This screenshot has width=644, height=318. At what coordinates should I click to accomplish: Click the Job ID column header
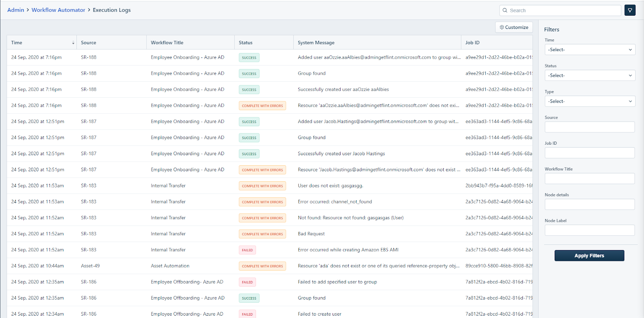click(x=473, y=43)
